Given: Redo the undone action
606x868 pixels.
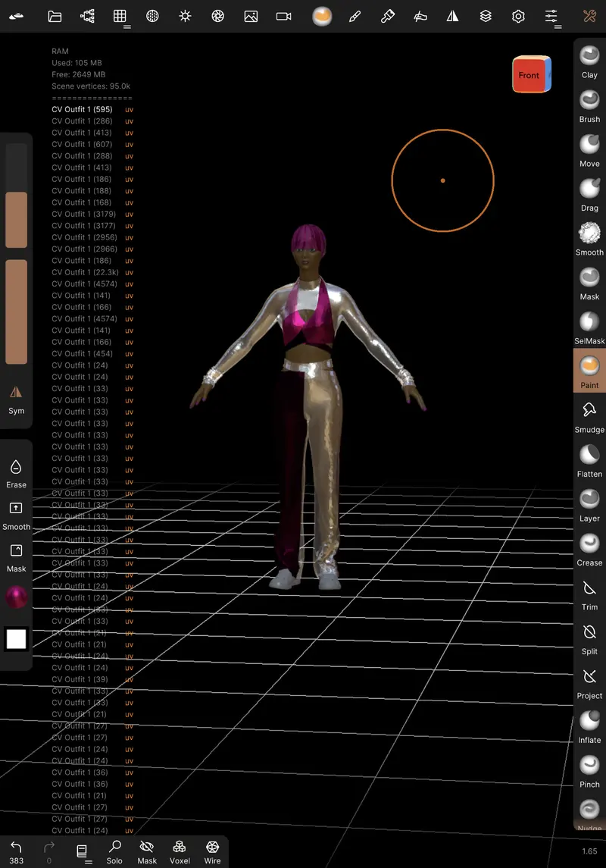Looking at the screenshot, I should click(49, 851).
